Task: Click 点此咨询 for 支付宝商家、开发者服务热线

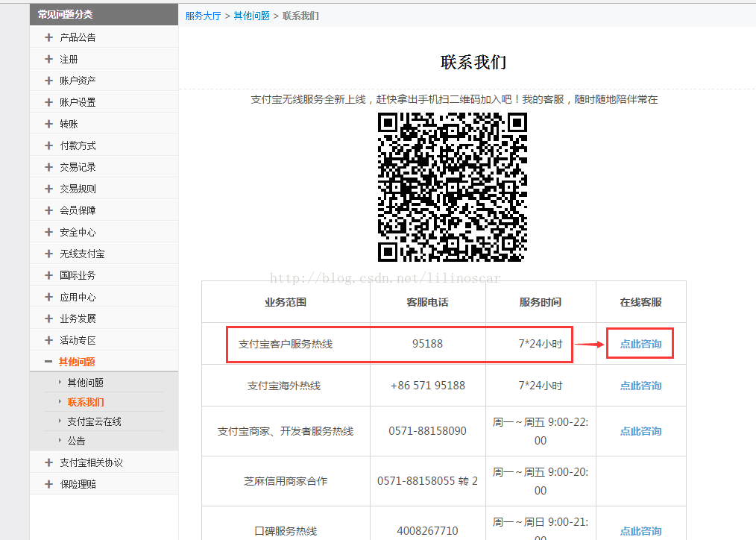Action: [640, 431]
